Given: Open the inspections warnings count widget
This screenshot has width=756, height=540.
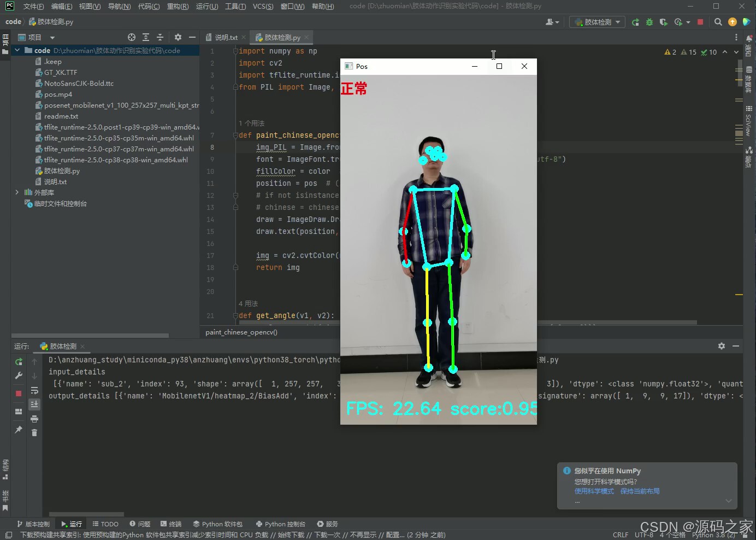Looking at the screenshot, I should point(690,52).
